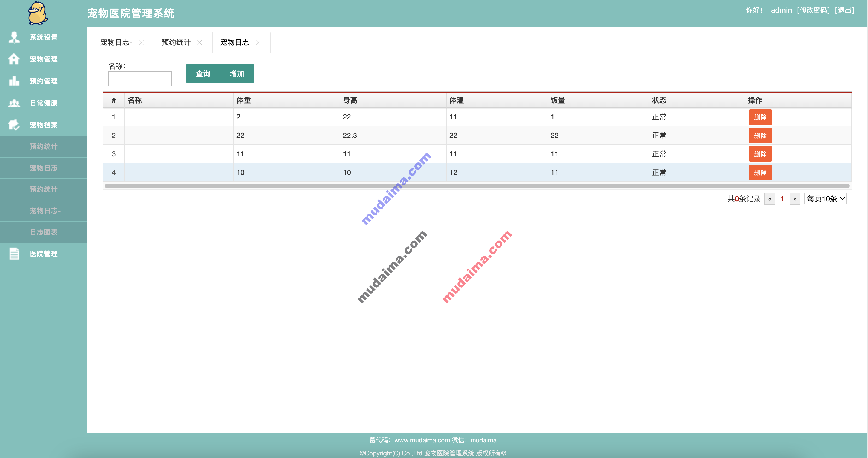Click the 医院管理 document icon
This screenshot has width=868, height=458.
coord(14,254)
